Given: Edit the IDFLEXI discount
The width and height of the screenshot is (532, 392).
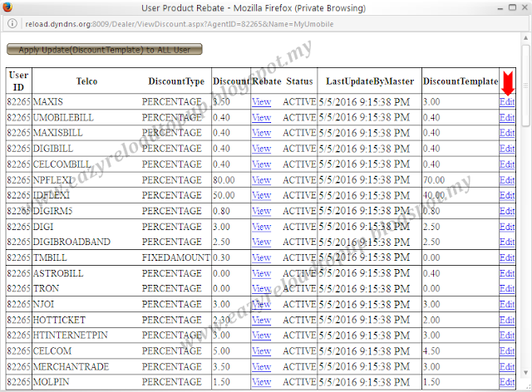Looking at the screenshot, I should pyautogui.click(x=507, y=195).
